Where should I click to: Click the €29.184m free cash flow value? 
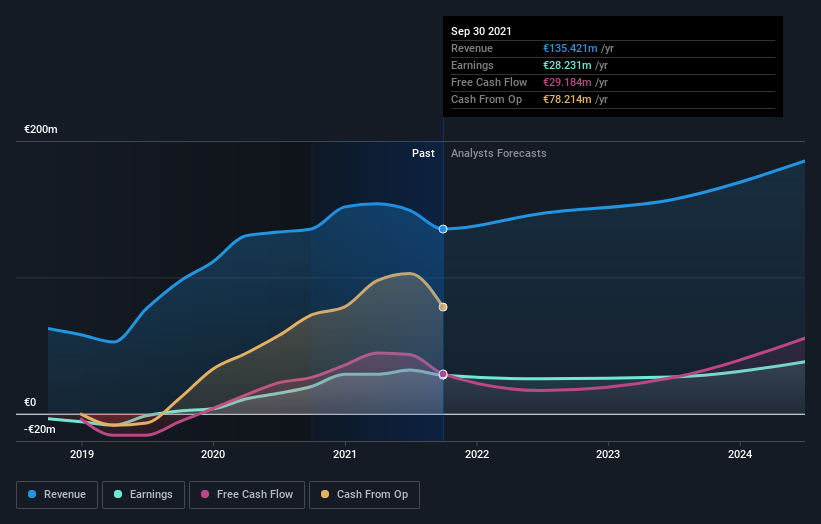[x=567, y=82]
